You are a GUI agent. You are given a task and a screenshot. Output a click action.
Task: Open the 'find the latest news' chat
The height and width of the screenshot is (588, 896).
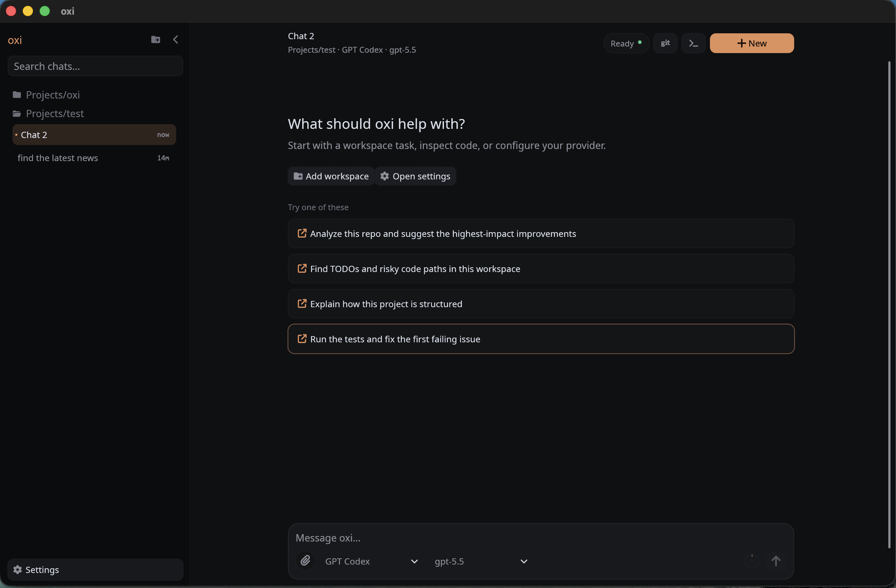click(x=94, y=158)
